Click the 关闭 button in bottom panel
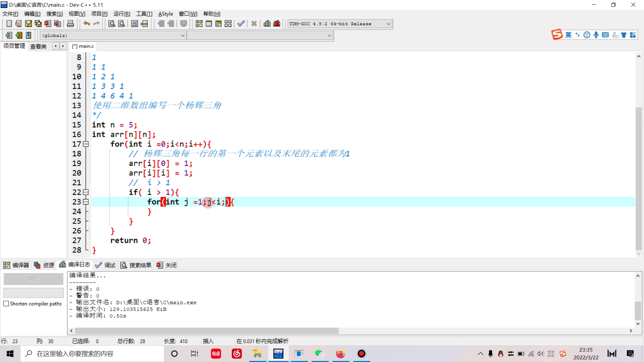Viewport: 644px width, 362px height. point(167,265)
